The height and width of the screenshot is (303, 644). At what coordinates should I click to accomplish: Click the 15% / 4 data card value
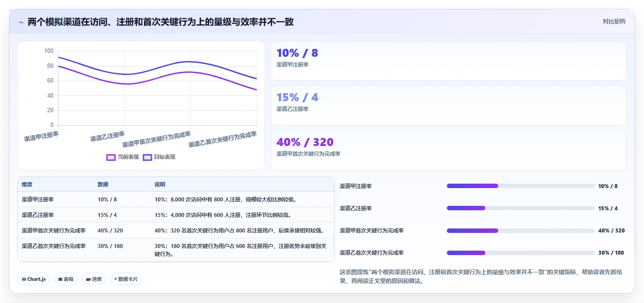pos(297,98)
